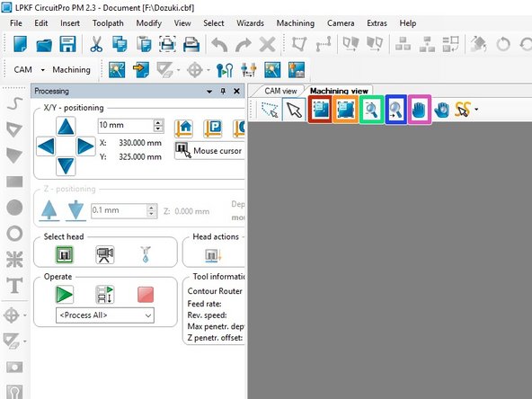Stop processing with the red stop button

pos(146,295)
